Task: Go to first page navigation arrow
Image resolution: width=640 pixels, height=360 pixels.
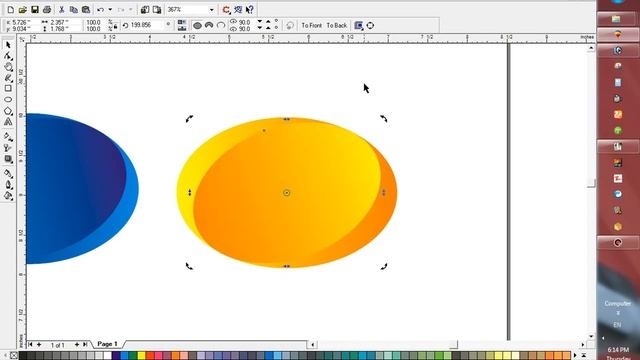Action: tap(30, 344)
